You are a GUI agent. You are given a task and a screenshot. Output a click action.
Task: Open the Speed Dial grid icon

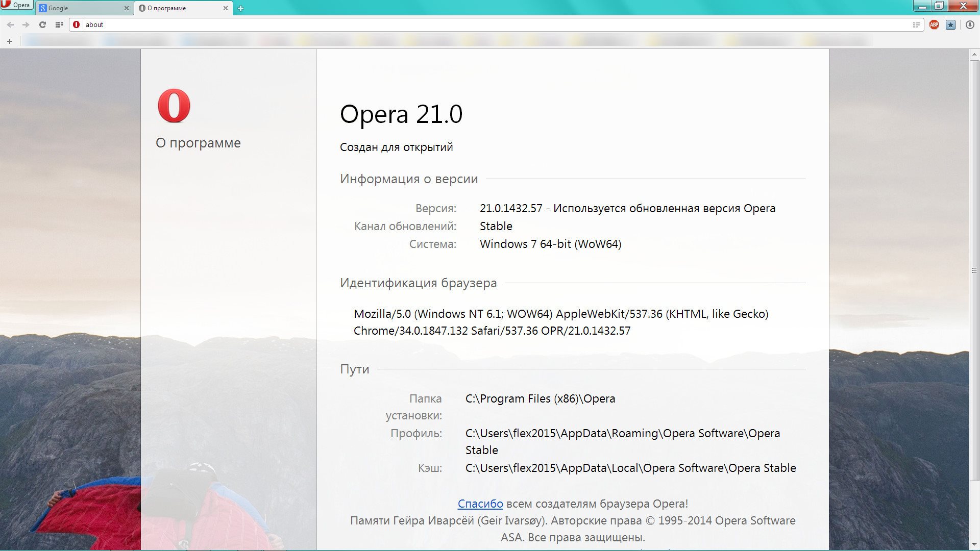click(x=59, y=24)
